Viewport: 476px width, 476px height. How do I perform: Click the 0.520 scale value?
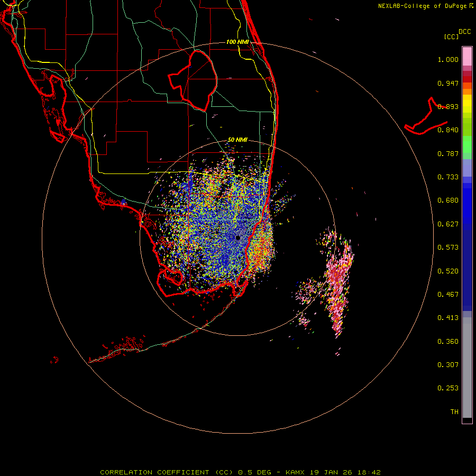[x=448, y=271]
